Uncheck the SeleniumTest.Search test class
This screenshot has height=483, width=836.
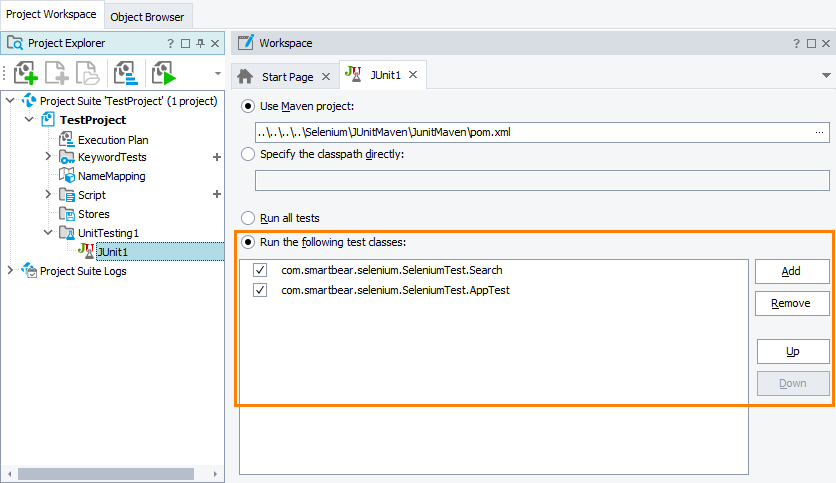(261, 271)
